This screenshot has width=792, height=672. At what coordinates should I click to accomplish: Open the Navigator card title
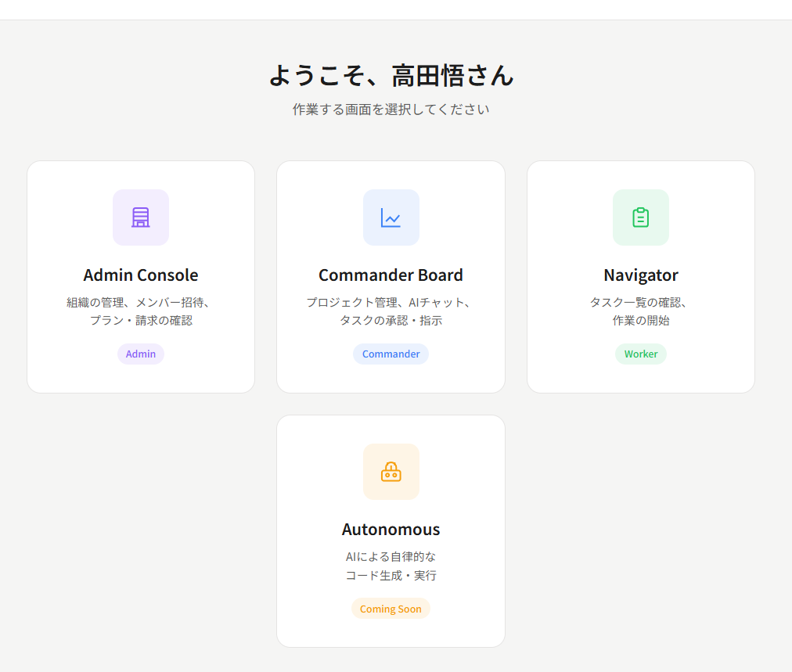pos(640,275)
